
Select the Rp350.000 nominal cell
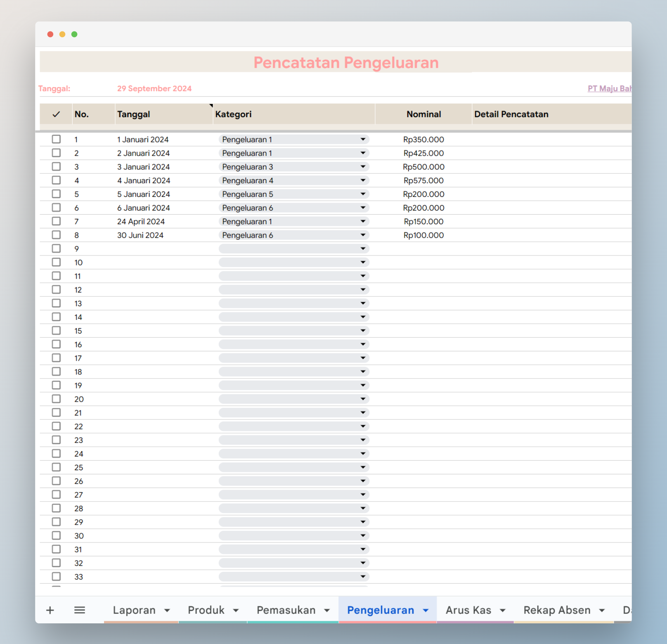(423, 140)
